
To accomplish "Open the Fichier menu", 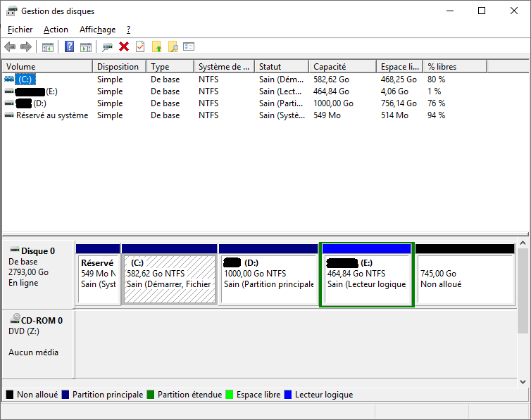I will click(20, 30).
